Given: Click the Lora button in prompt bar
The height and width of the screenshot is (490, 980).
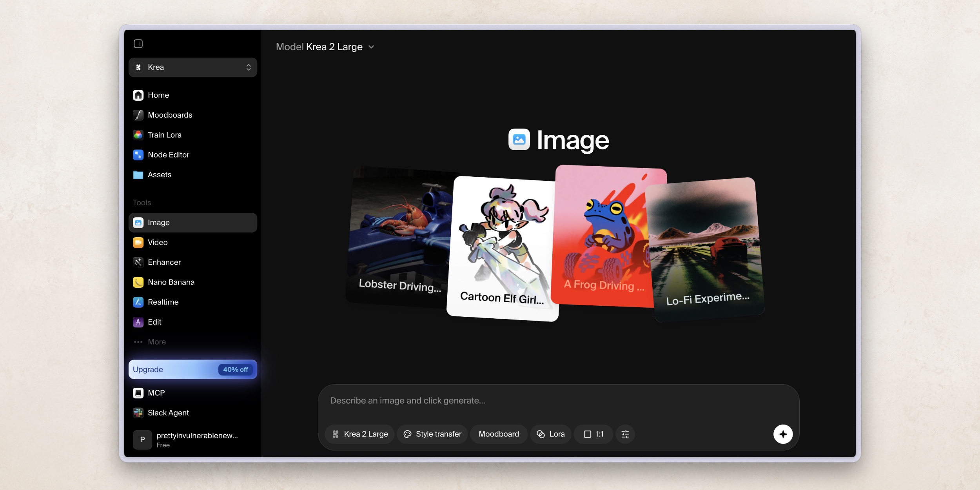Looking at the screenshot, I should click(x=550, y=434).
